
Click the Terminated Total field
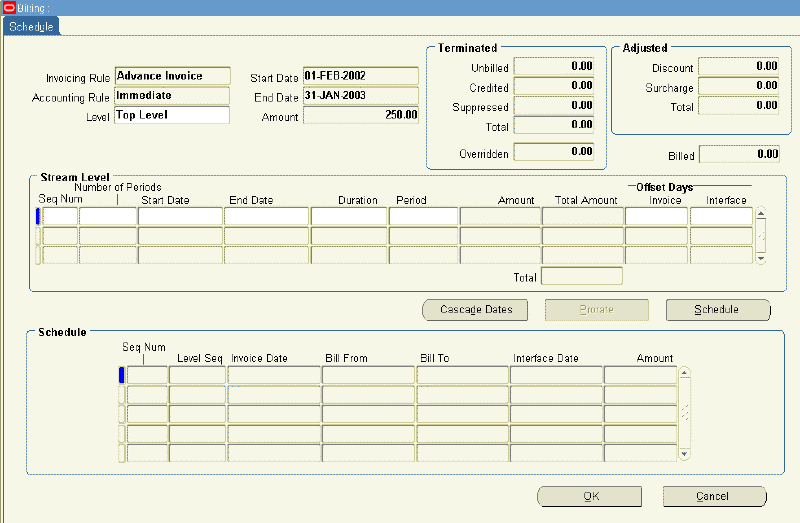554,125
